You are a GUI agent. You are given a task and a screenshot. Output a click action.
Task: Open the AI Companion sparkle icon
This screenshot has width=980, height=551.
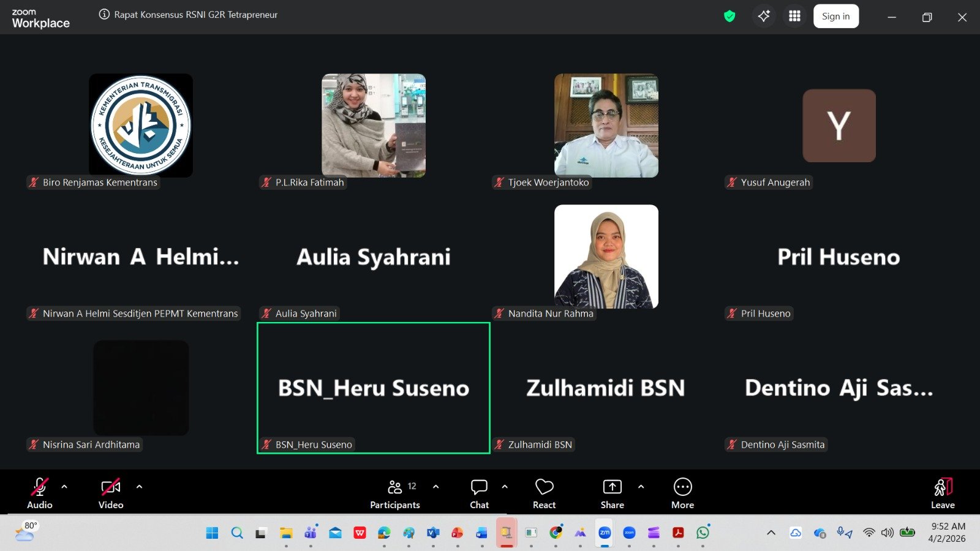click(x=764, y=17)
